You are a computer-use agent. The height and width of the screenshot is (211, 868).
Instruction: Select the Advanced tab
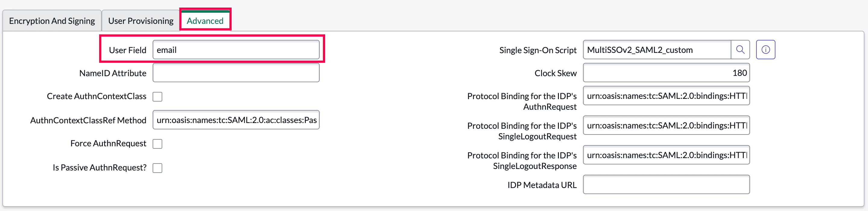[x=205, y=21]
